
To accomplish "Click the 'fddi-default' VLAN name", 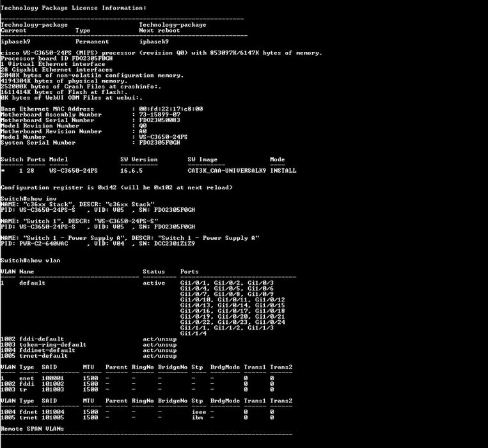I will click(x=42, y=339).
